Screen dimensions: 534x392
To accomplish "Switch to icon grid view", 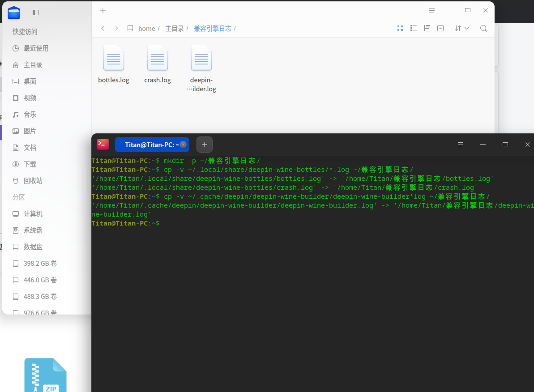I will click(400, 28).
